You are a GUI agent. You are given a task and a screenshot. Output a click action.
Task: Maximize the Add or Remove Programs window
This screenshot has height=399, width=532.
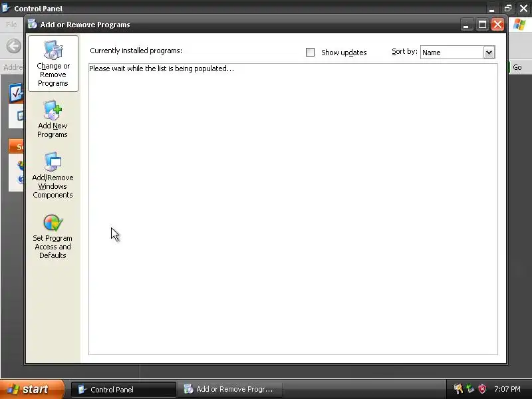coord(482,25)
